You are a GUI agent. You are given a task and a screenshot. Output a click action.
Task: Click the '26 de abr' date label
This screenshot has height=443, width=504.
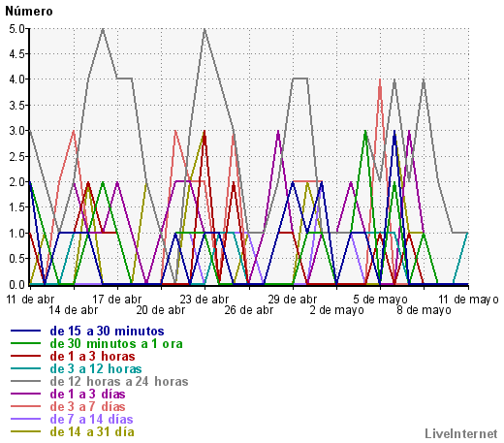249,310
